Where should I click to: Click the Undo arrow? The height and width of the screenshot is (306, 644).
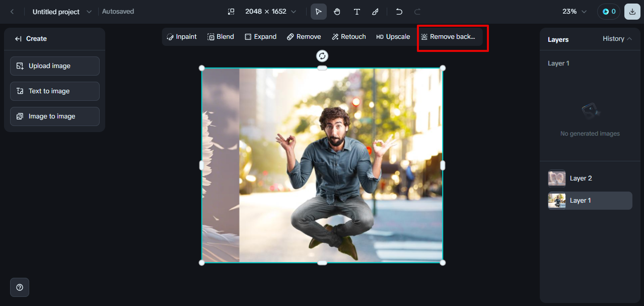399,12
